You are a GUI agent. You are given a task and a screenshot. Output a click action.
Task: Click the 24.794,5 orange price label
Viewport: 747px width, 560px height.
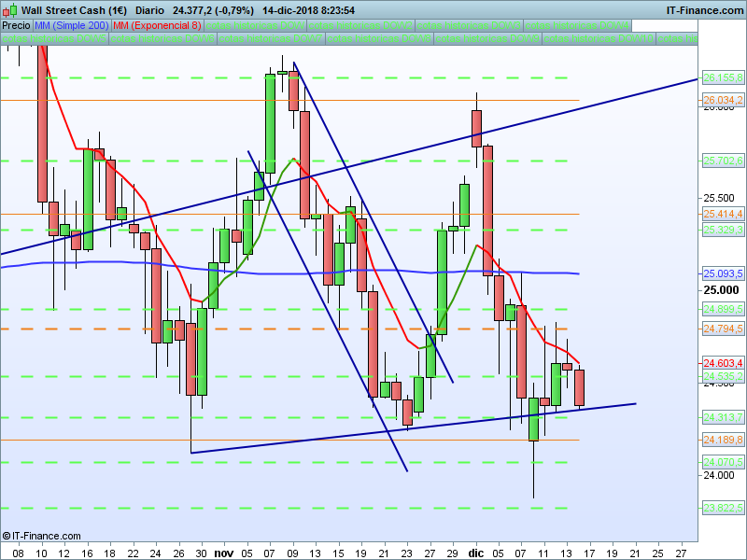click(723, 329)
